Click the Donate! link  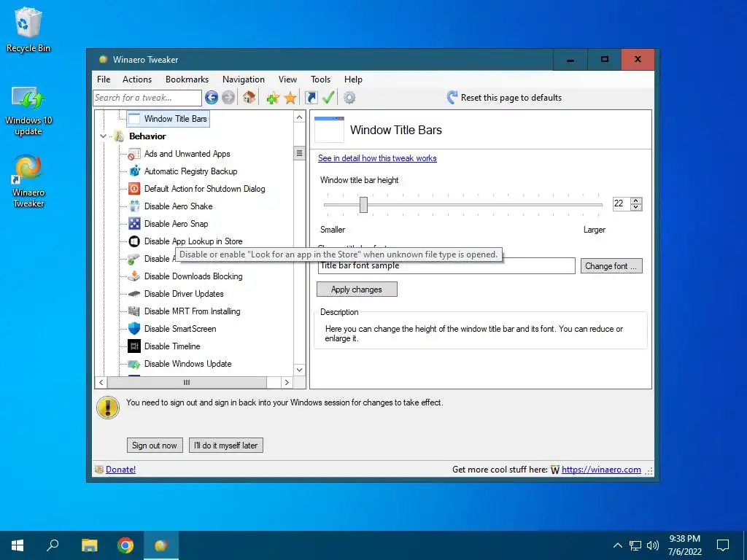(x=120, y=470)
